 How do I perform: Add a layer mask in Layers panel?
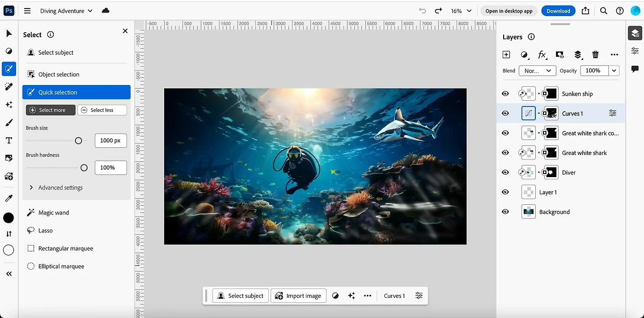pos(559,54)
